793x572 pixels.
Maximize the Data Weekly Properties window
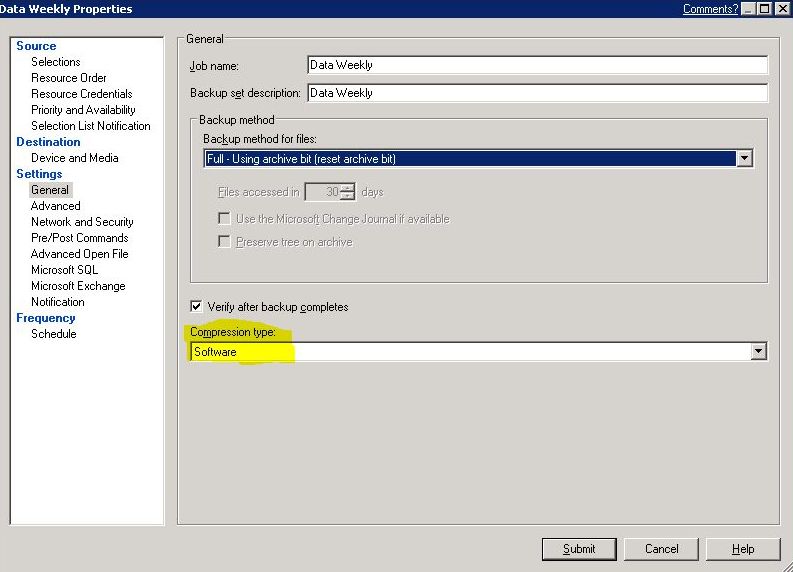765,9
